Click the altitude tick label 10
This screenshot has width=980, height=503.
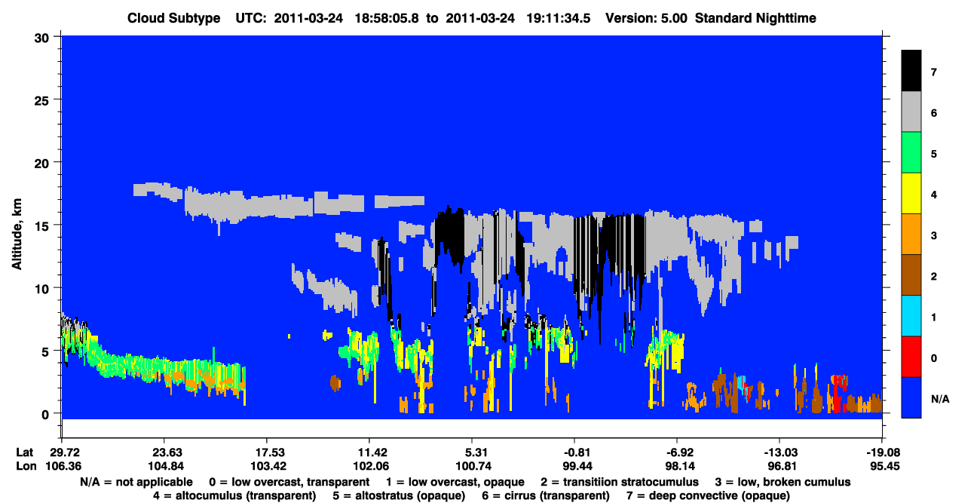click(x=44, y=288)
